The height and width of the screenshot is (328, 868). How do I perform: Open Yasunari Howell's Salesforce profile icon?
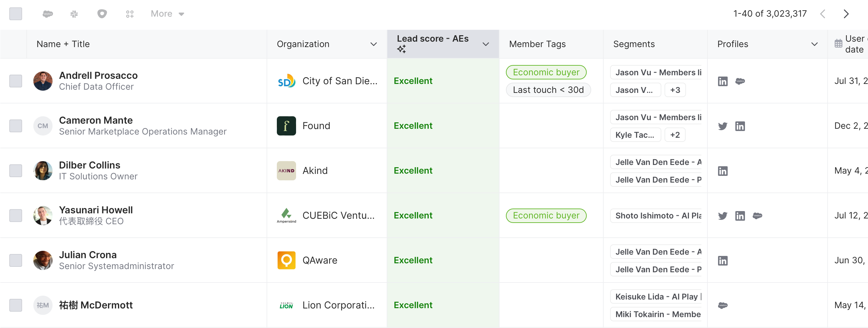click(x=757, y=216)
